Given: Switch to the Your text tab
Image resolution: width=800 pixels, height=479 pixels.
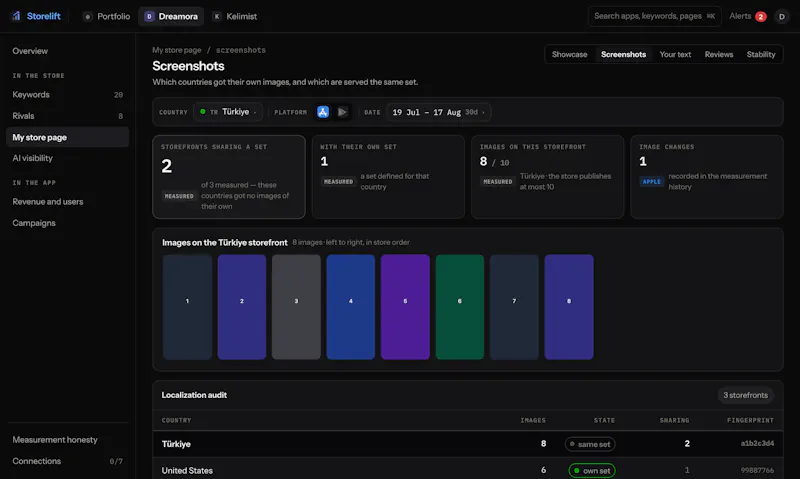Looking at the screenshot, I should (x=675, y=55).
